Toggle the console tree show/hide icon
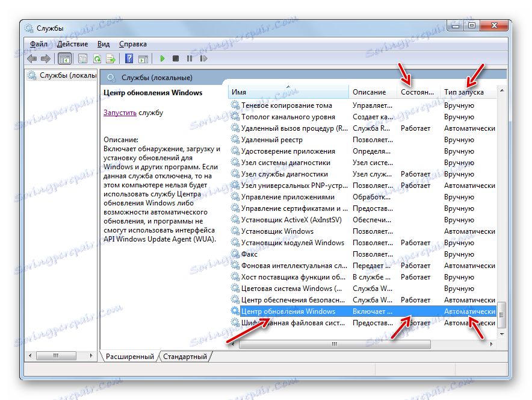Screen dimensions: 532x400 pos(64,59)
